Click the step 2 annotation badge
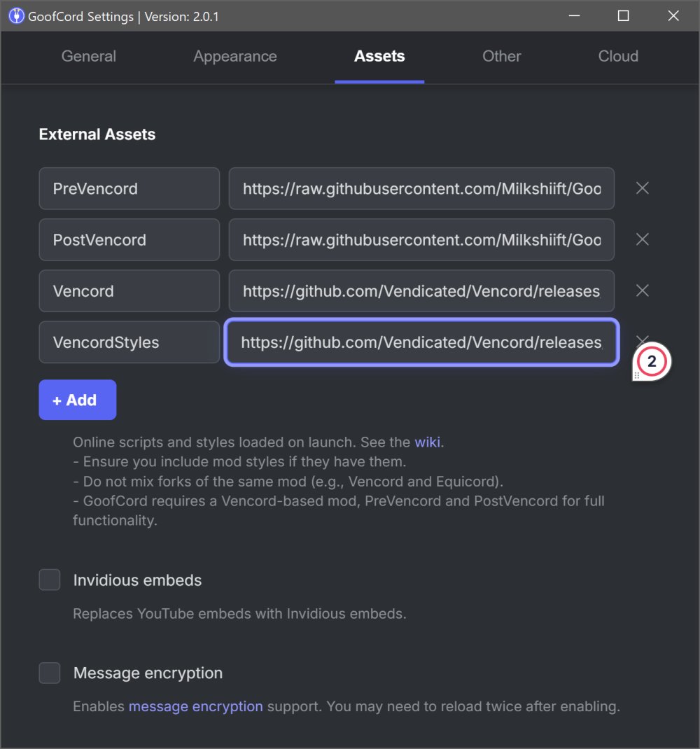700x749 pixels. tap(652, 363)
